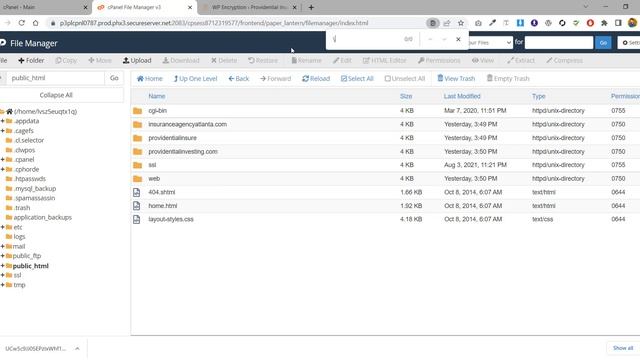Click the View toolbar button
Viewport: 640px width, 360px height.
483,60
